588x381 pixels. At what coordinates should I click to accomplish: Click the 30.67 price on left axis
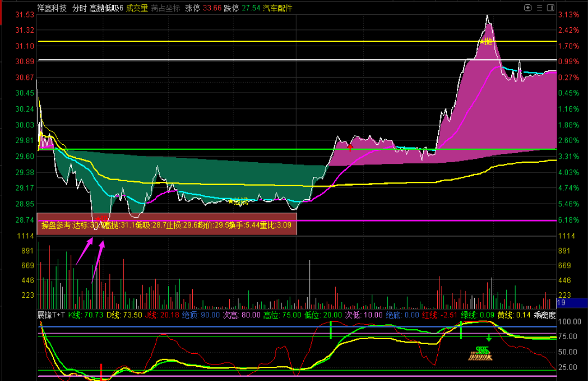(x=24, y=78)
